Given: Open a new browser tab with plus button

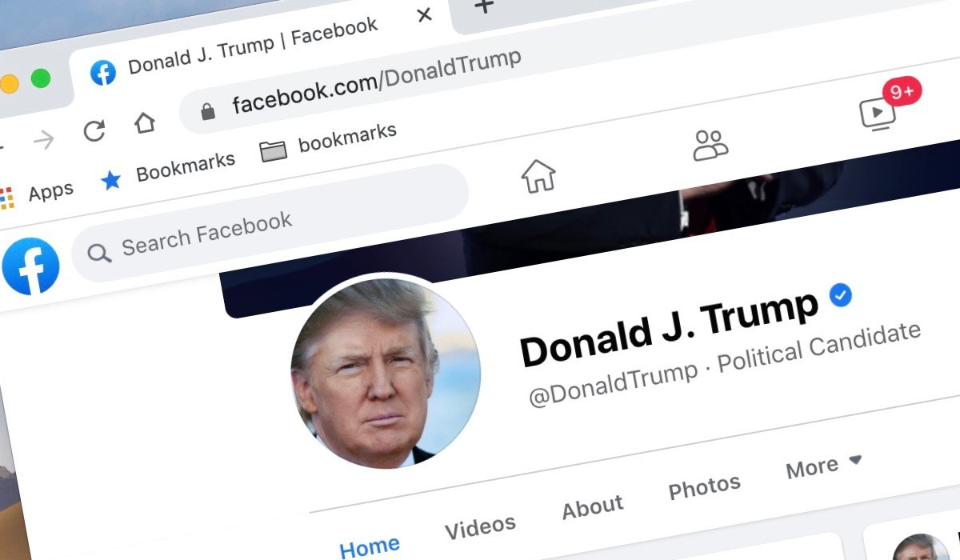Looking at the screenshot, I should tap(485, 6).
